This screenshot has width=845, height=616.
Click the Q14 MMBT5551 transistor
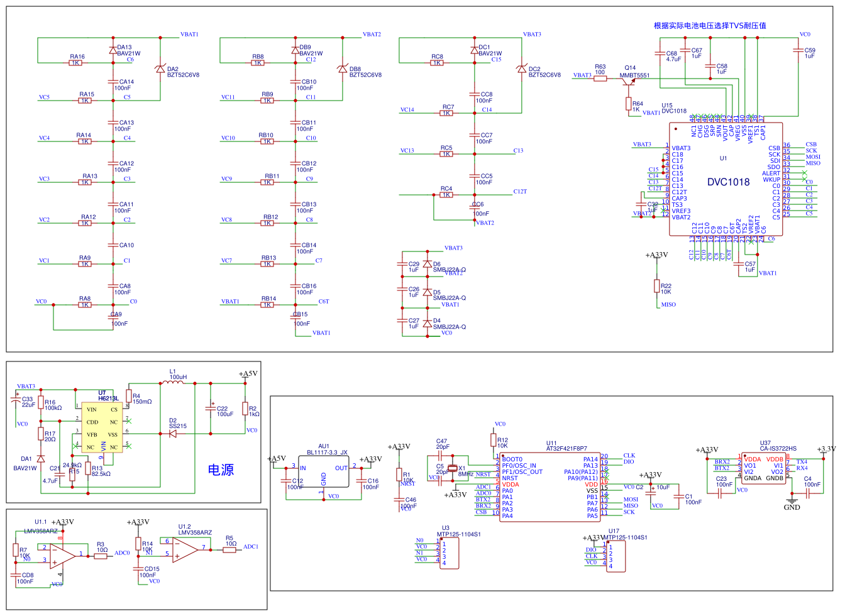tap(629, 78)
